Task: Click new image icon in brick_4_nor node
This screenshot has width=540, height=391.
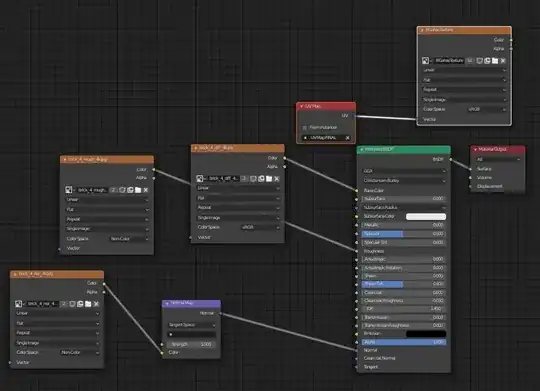Action: tap(80, 304)
